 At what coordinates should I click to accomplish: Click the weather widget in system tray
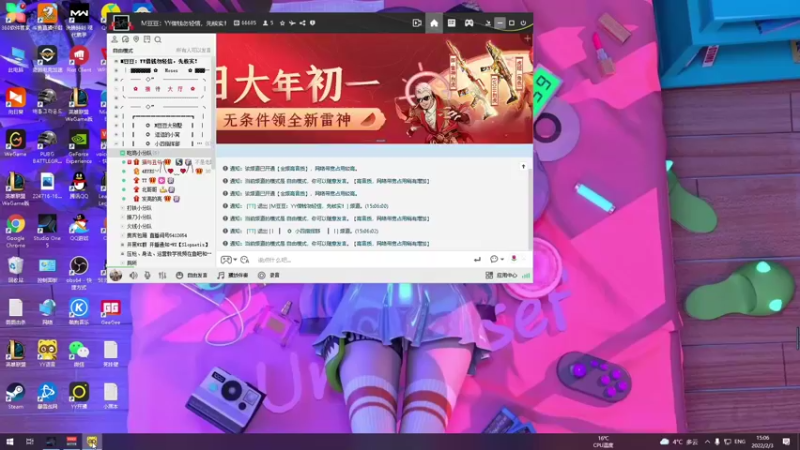(679, 442)
